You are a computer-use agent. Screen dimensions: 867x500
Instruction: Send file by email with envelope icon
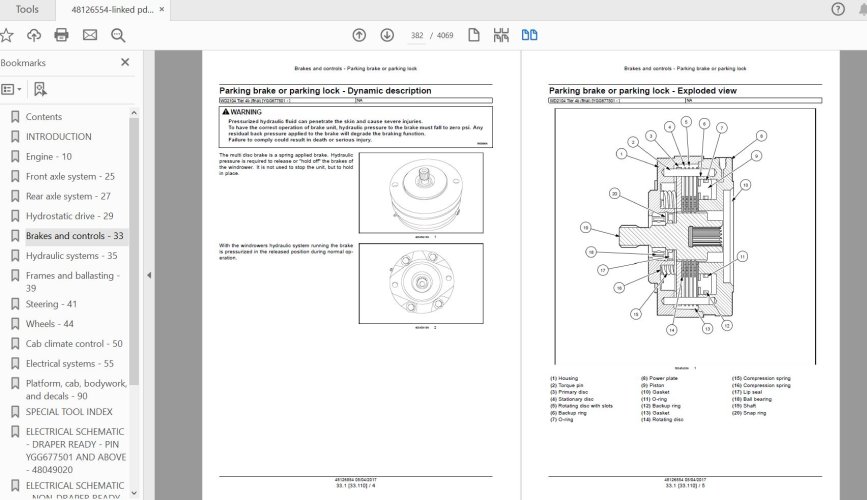[90, 35]
